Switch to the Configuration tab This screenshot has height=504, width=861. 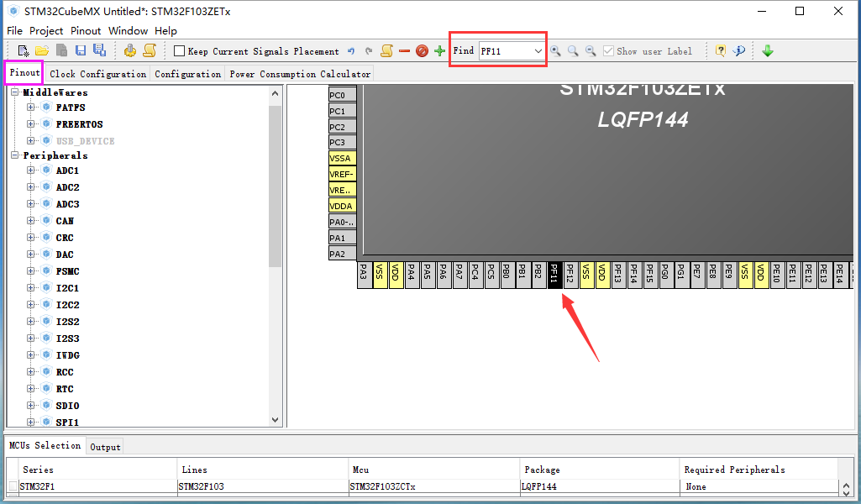(188, 74)
